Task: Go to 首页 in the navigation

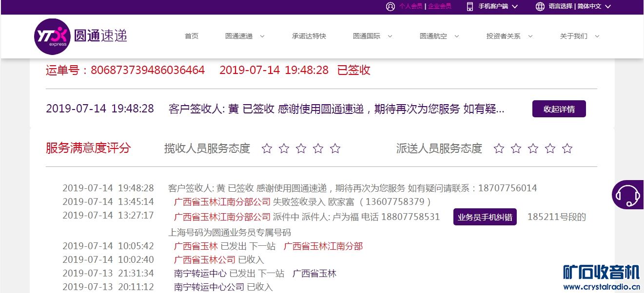Action: click(192, 36)
